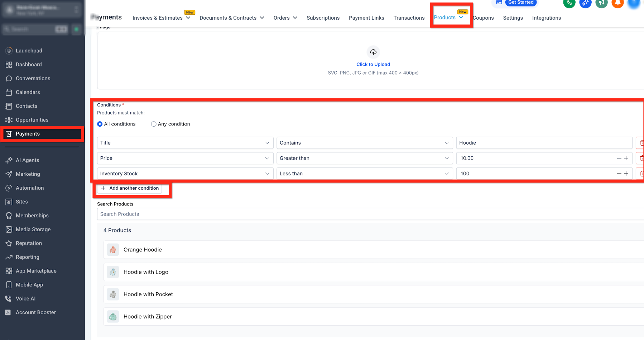Open the Less than operator dropdown
Image resolution: width=644 pixels, height=340 pixels.
pyautogui.click(x=365, y=174)
